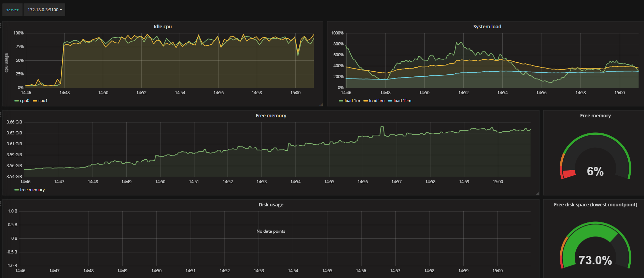This screenshot has height=278, width=644.
Task: Click the load 15m legend color line
Action: (390, 101)
